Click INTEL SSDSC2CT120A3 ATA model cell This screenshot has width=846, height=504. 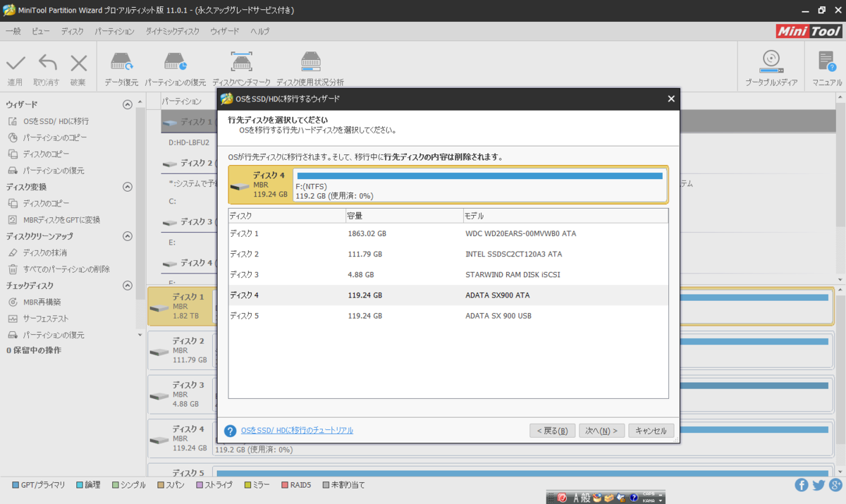pos(514,254)
